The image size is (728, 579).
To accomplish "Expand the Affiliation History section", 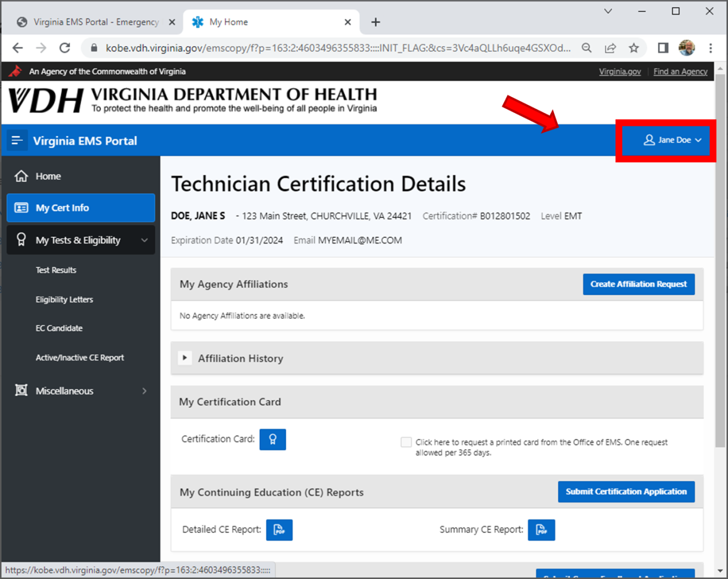I will 185,358.
